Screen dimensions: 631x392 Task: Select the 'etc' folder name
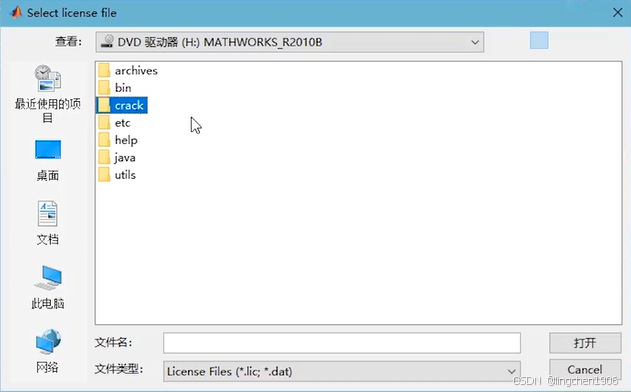pyautogui.click(x=122, y=123)
